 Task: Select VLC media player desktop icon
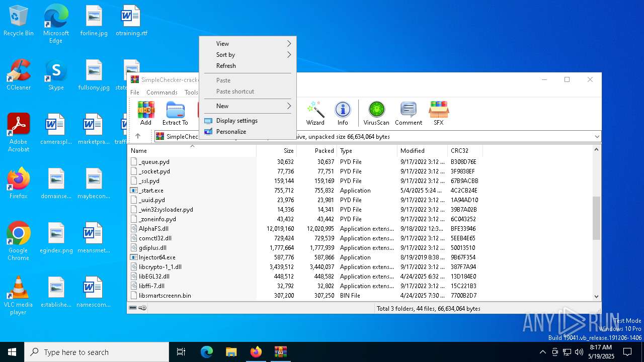pyautogui.click(x=19, y=296)
